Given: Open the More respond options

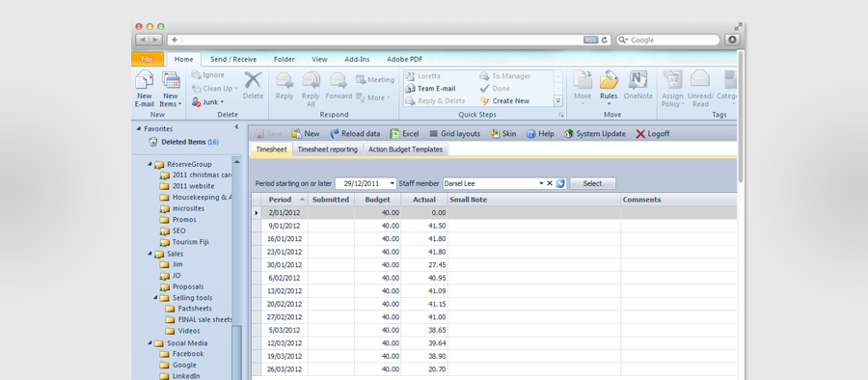Looking at the screenshot, I should coord(373,97).
